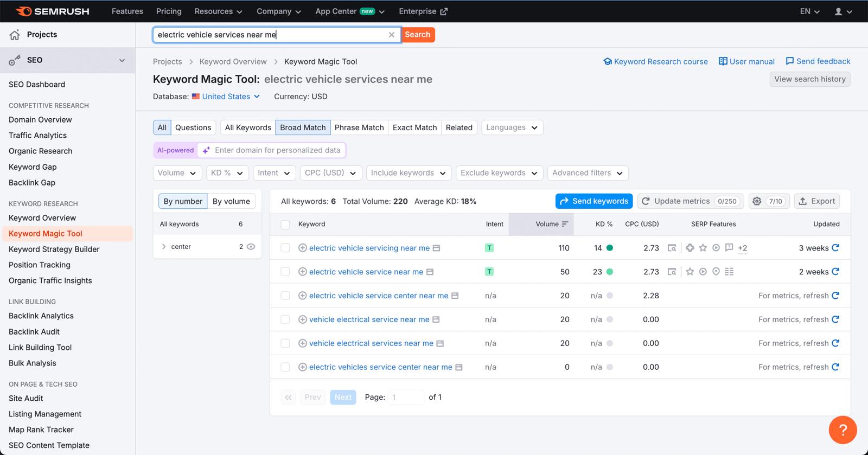This screenshot has width=868, height=455.
Task: Tick the select-all keywords checkbox in header
Action: tap(285, 225)
